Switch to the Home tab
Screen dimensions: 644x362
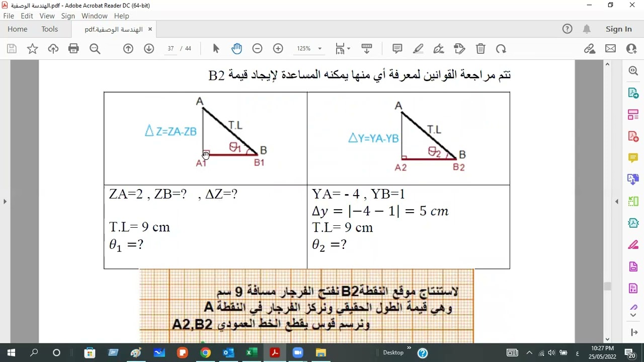(18, 29)
